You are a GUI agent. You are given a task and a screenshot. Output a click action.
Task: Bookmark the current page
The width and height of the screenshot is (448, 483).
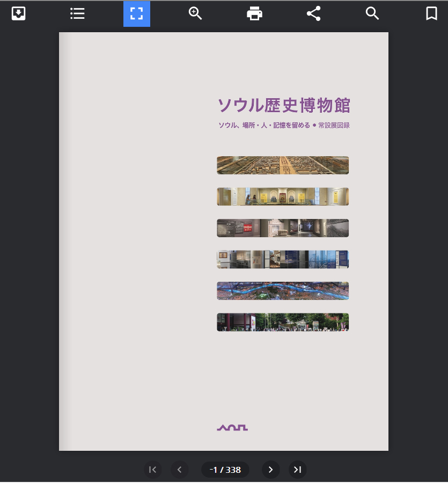431,14
